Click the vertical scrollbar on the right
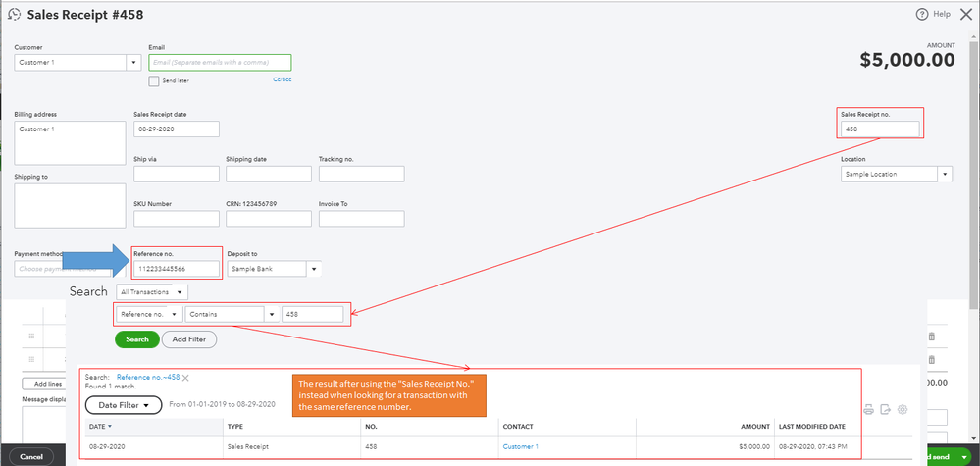 point(975,175)
